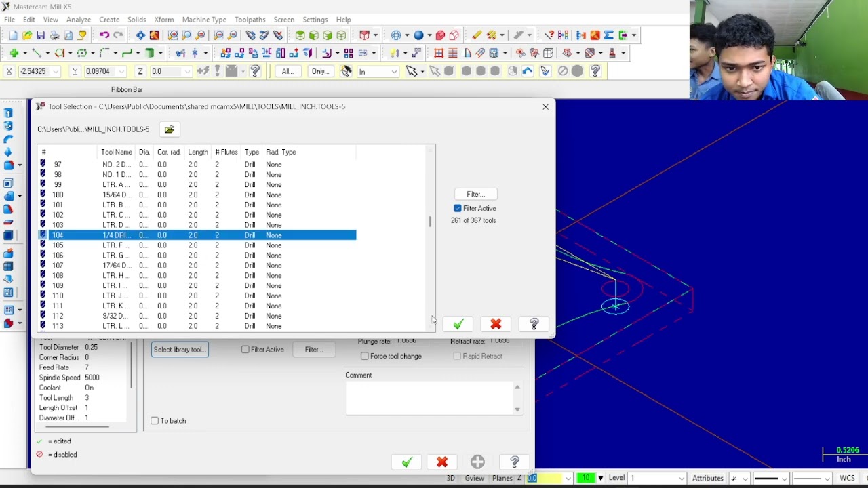Open tool library folder browse icon

coord(170,129)
